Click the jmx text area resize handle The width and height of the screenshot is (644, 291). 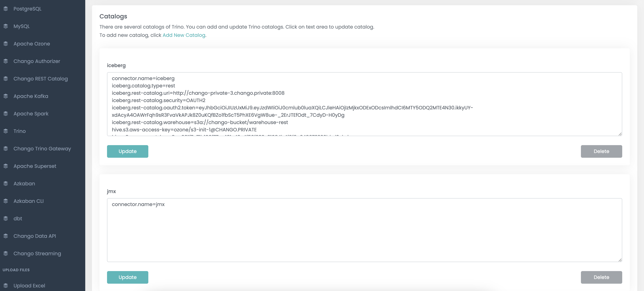pyautogui.click(x=620, y=260)
